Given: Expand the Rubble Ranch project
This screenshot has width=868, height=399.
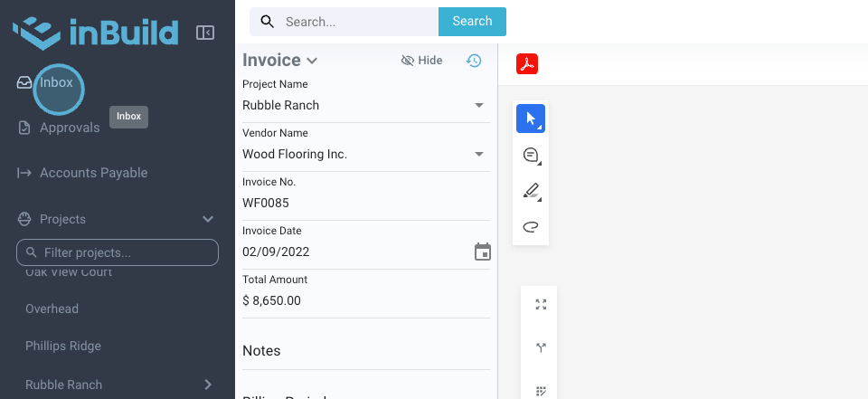Looking at the screenshot, I should tap(208, 385).
